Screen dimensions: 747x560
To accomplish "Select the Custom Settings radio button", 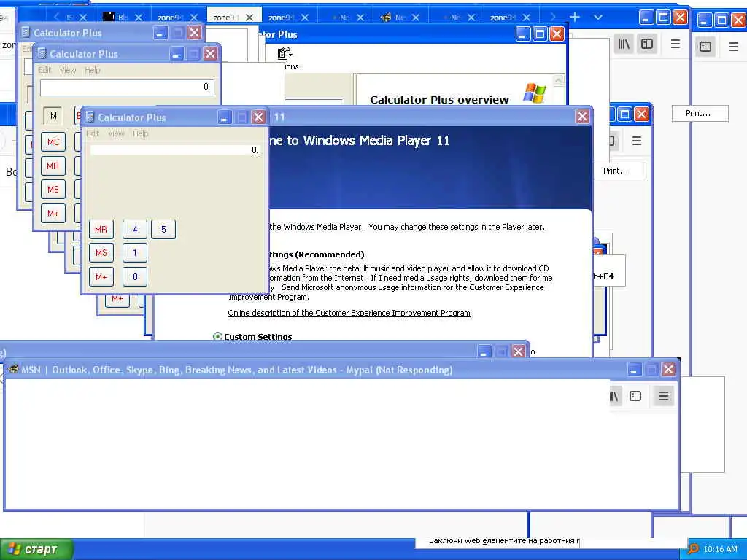I will (x=217, y=336).
